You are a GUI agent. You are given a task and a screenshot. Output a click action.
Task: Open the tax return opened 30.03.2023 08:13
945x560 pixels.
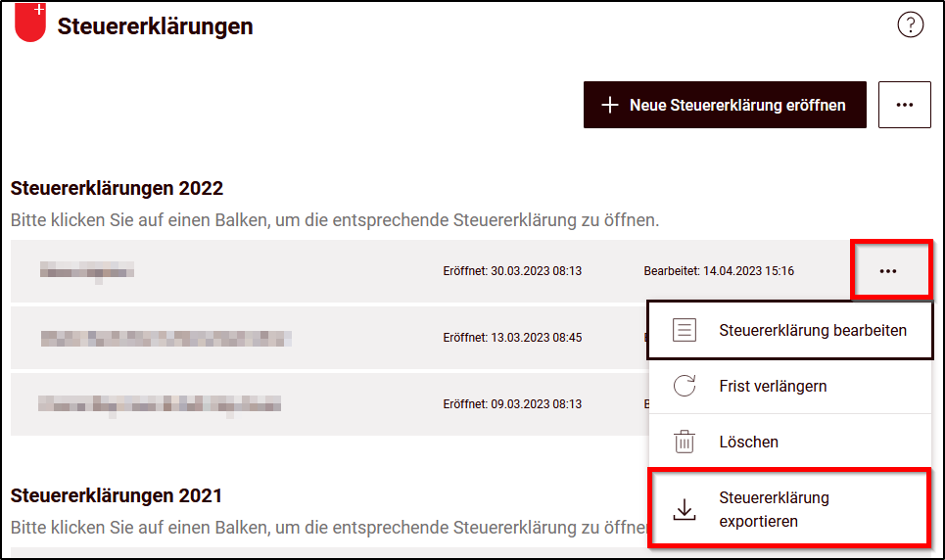(x=294, y=271)
